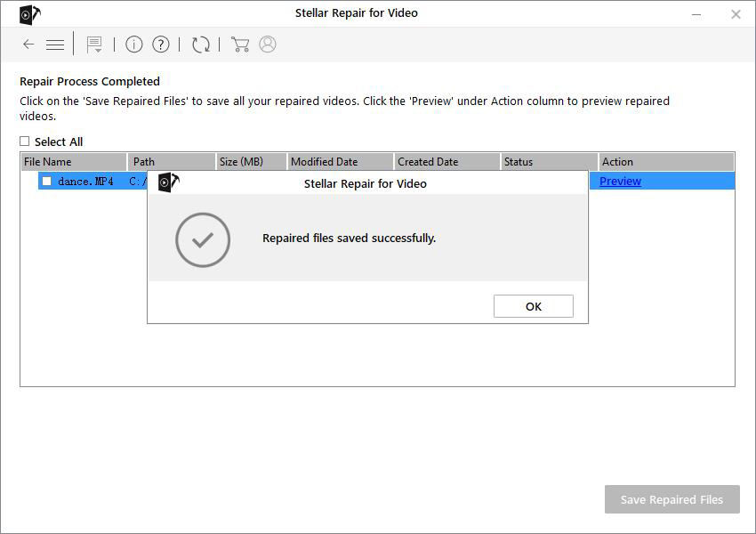The image size is (756, 534).
Task: Click the Stellar Repair app logo in title bar
Action: (29, 14)
